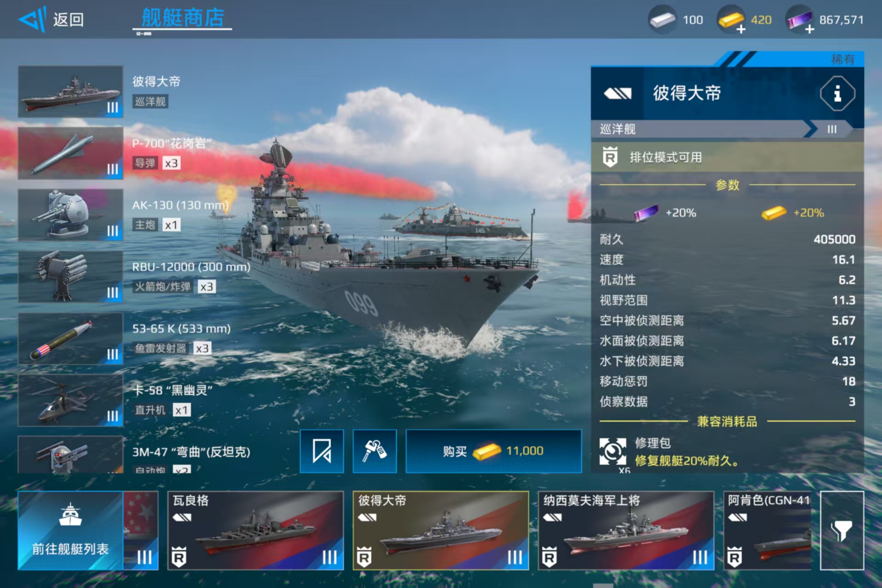Buy ship with 购买 11,000 button
The height and width of the screenshot is (588, 882).
click(x=494, y=451)
